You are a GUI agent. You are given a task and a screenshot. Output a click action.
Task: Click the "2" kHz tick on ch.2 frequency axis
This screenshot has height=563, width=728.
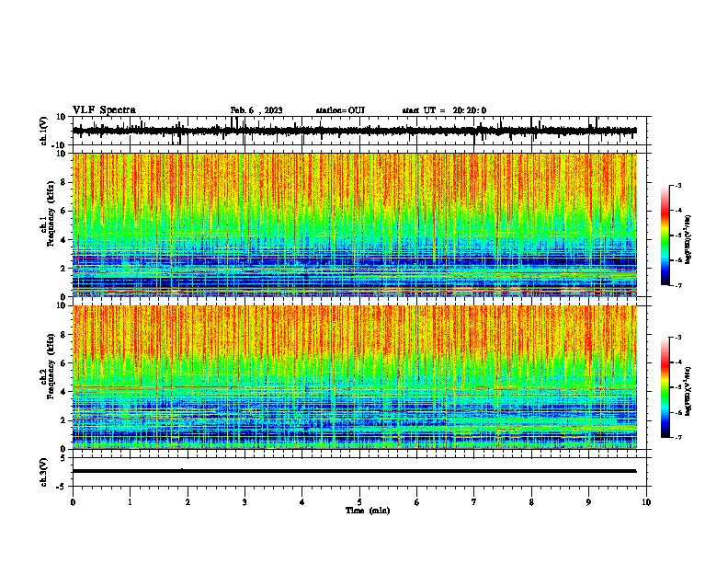point(63,420)
